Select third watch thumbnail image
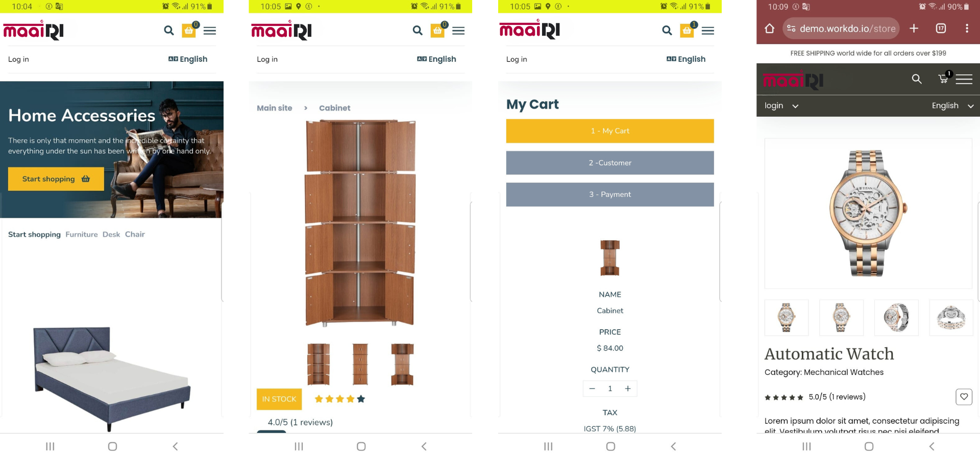Screen dimensions: 980x459 [x=896, y=318]
